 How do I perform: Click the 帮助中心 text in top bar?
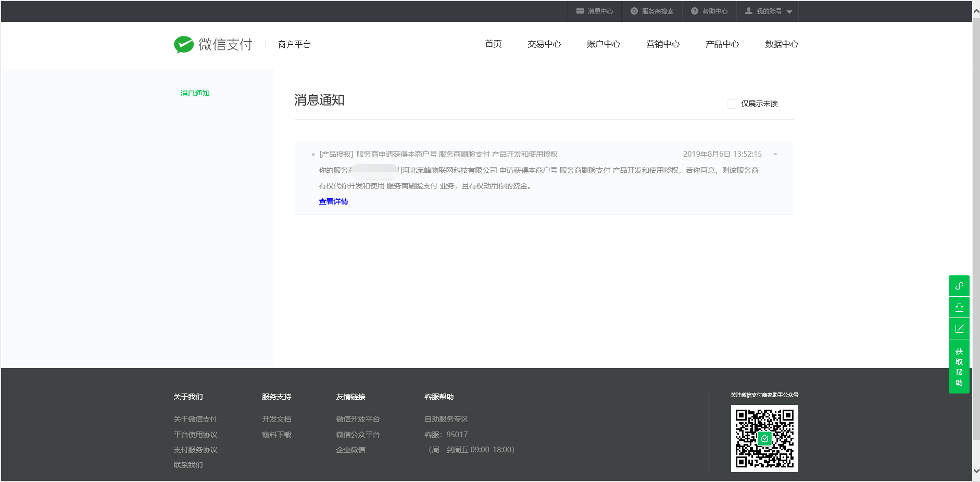click(x=714, y=11)
